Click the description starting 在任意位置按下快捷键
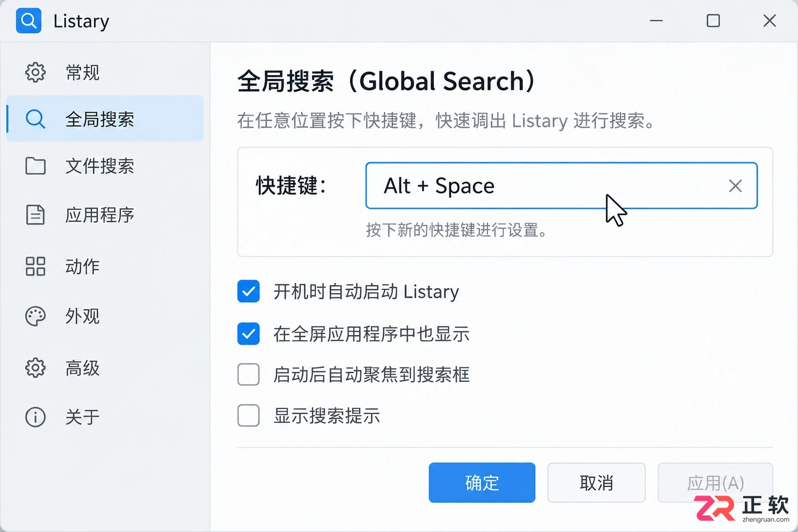This screenshot has height=532, width=798. coord(446,120)
